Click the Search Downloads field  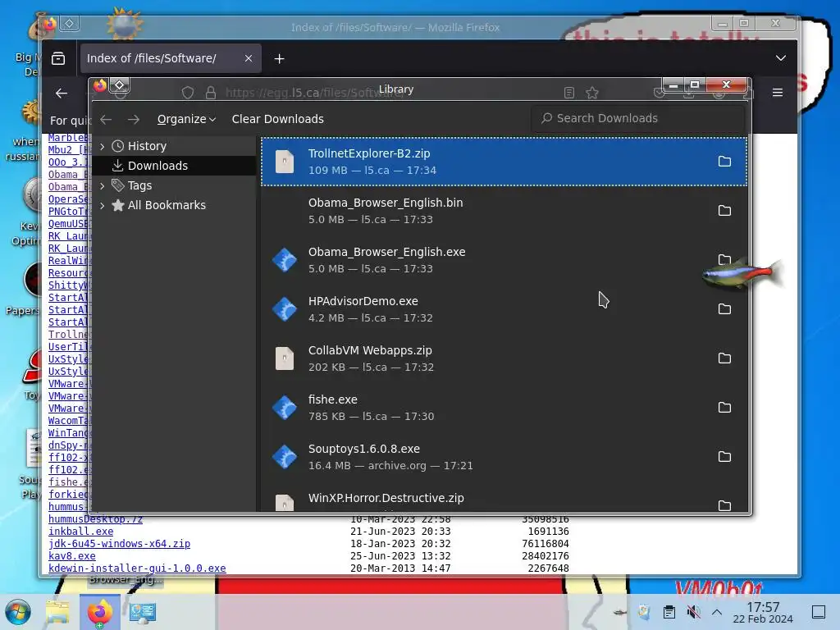pyautogui.click(x=638, y=118)
